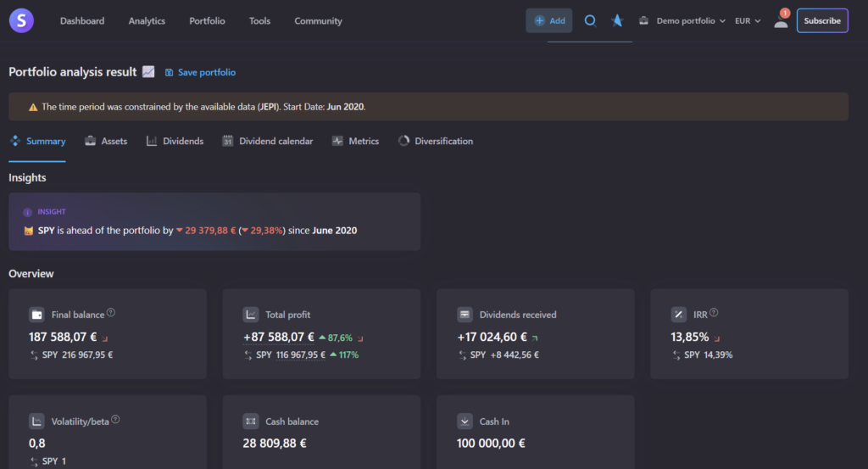Select the Metrics tab
868x469 pixels.
pos(355,141)
